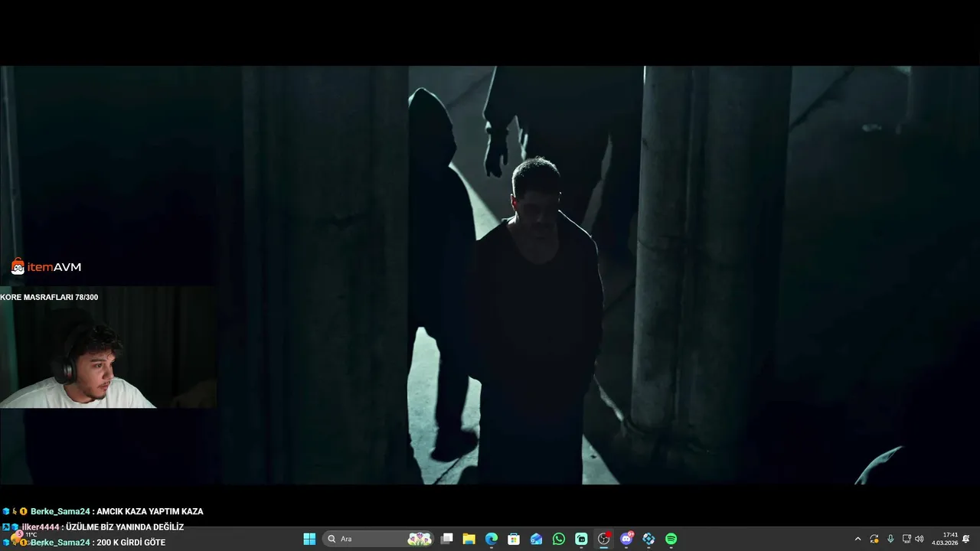980x551 pixels.
Task: Open the Windows Start menu
Action: point(309,539)
